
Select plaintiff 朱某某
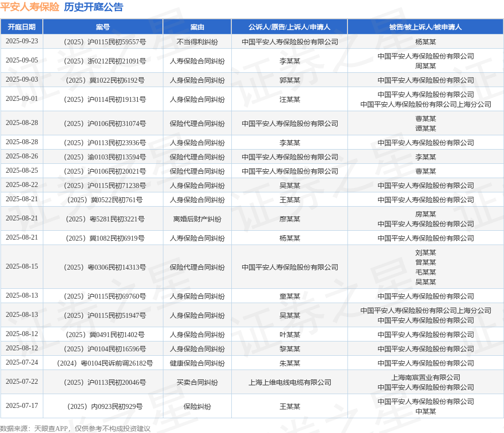(289, 363)
